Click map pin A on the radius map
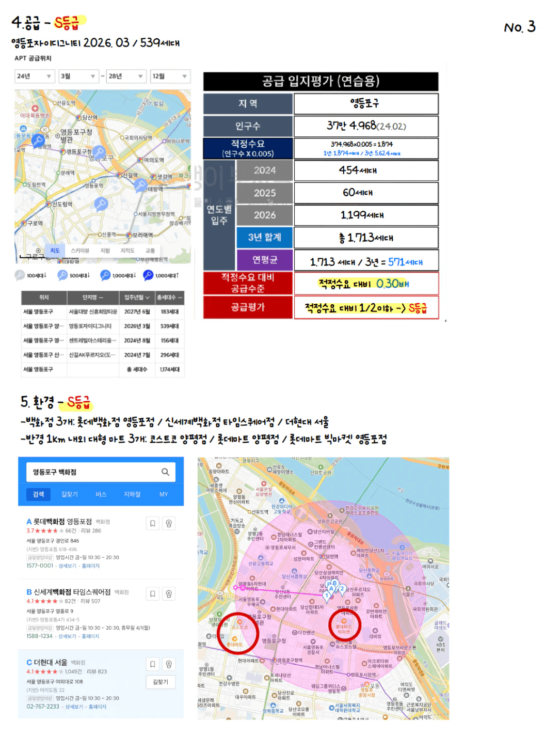Image resolution: width=560 pixels, height=736 pixels. 331,589
